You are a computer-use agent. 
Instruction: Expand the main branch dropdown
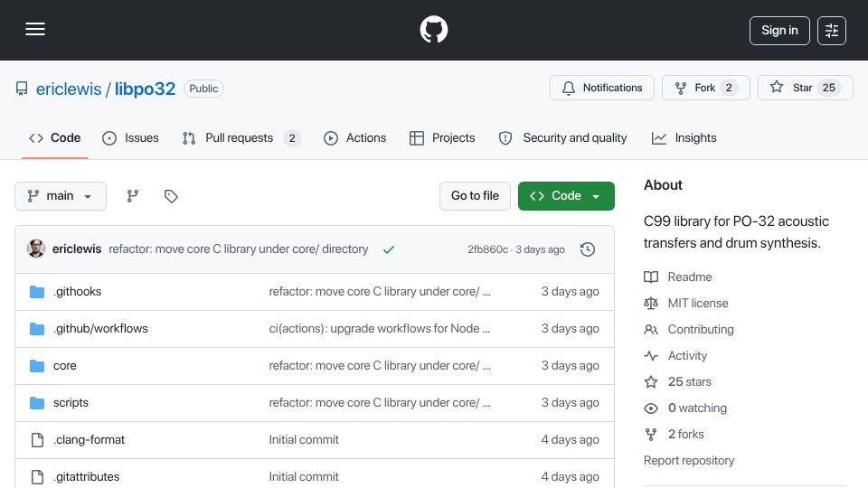coord(61,196)
